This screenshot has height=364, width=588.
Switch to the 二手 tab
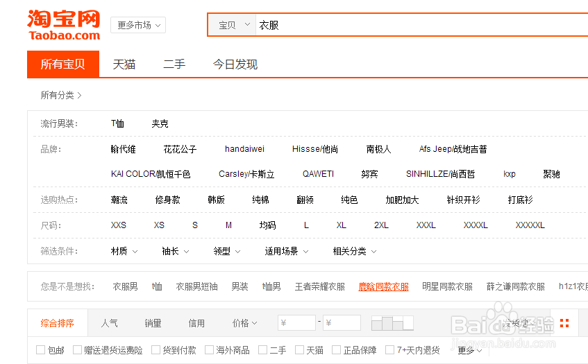point(174,64)
